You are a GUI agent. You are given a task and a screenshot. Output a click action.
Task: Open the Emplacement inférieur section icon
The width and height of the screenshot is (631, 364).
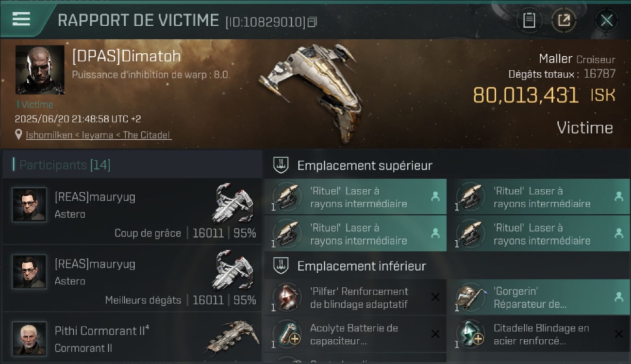click(281, 266)
